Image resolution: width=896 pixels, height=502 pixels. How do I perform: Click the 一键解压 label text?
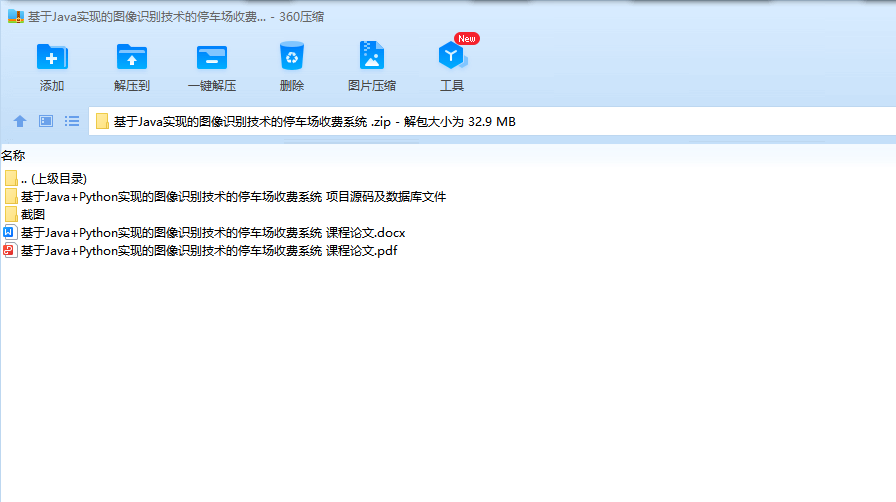(x=212, y=86)
